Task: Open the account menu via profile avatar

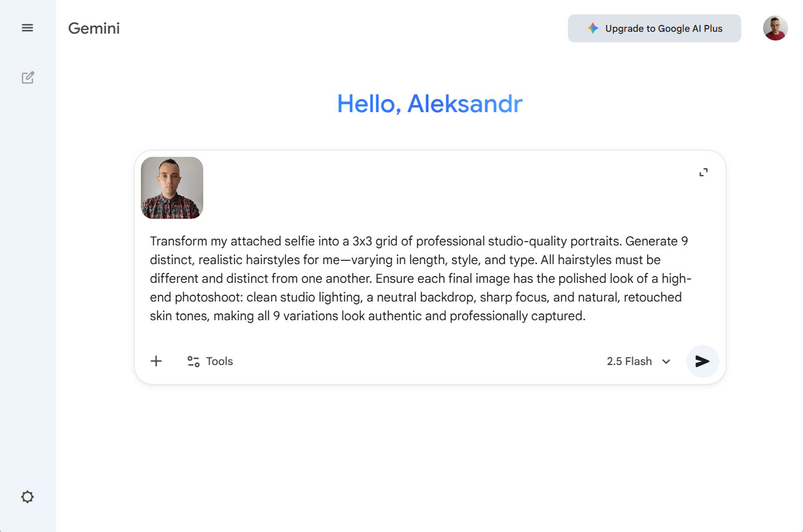Action: tap(775, 28)
